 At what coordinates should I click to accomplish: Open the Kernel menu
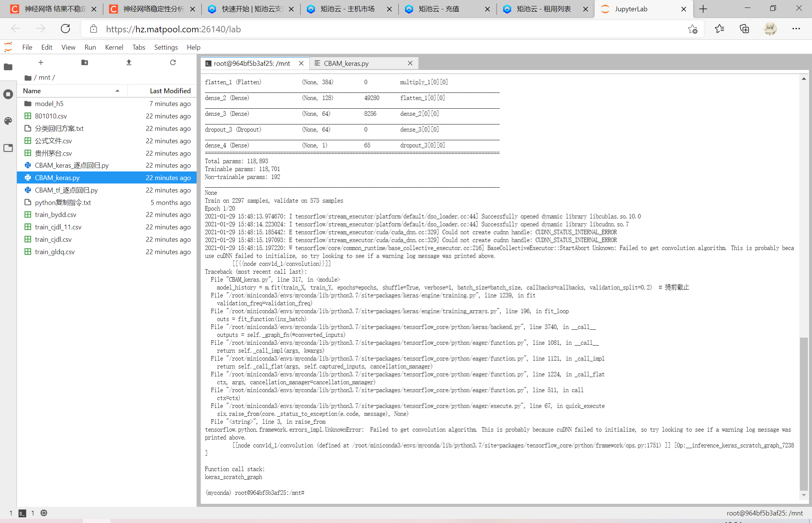[114, 47]
